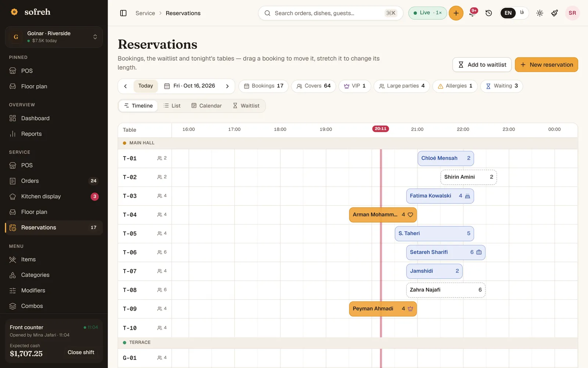This screenshot has height=368, width=588.
Task: Click Service breadcrumb link
Action: coord(145,13)
